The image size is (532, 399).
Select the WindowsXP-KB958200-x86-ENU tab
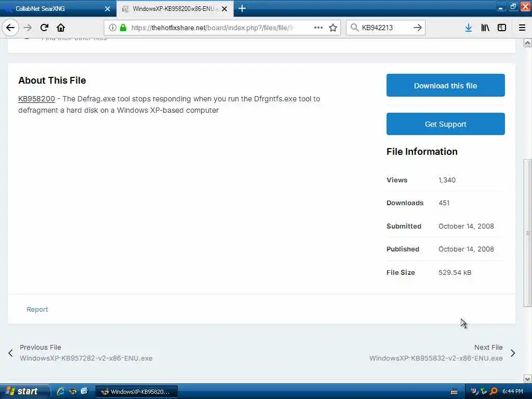[174, 9]
